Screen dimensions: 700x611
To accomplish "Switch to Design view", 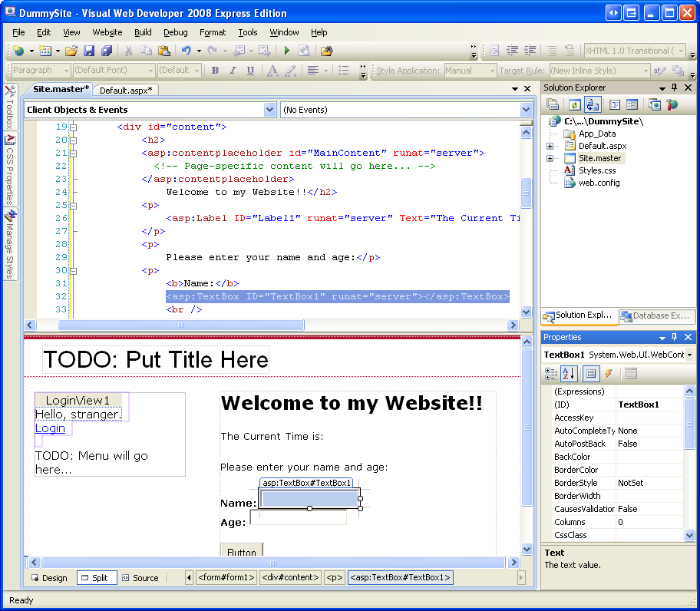I will 50,578.
